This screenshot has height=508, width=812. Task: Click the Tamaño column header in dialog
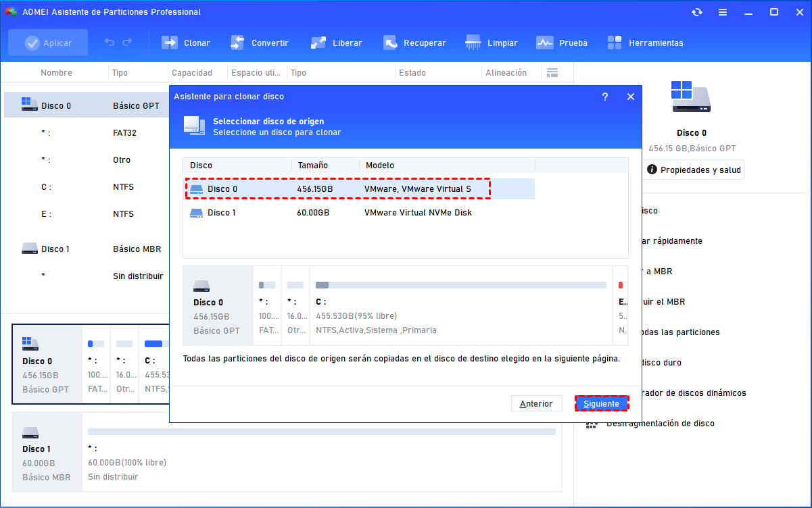coord(313,165)
